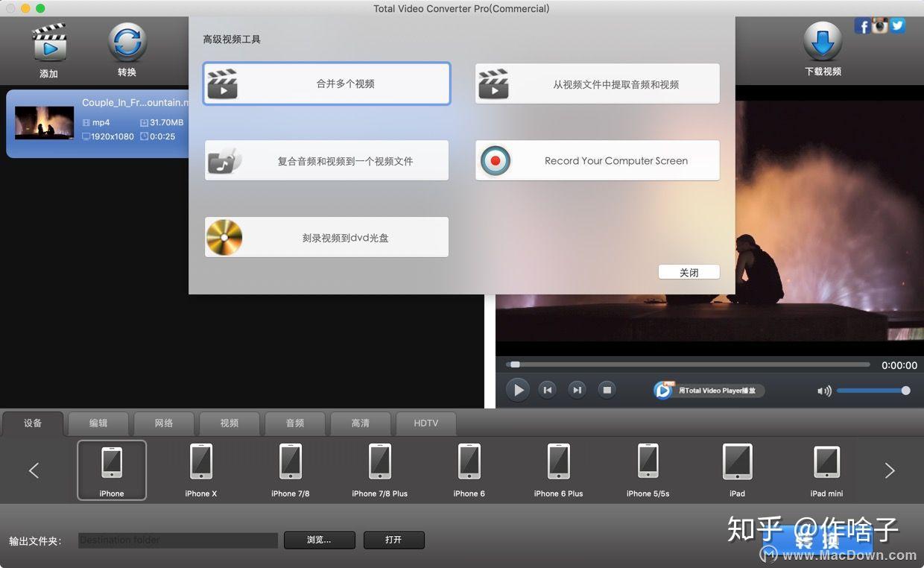Open the Facebook link icon
Screen dimensions: 924x568
(862, 27)
